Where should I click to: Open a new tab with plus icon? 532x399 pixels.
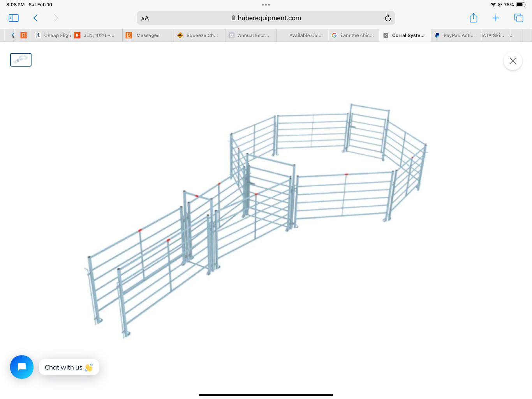coord(496,18)
